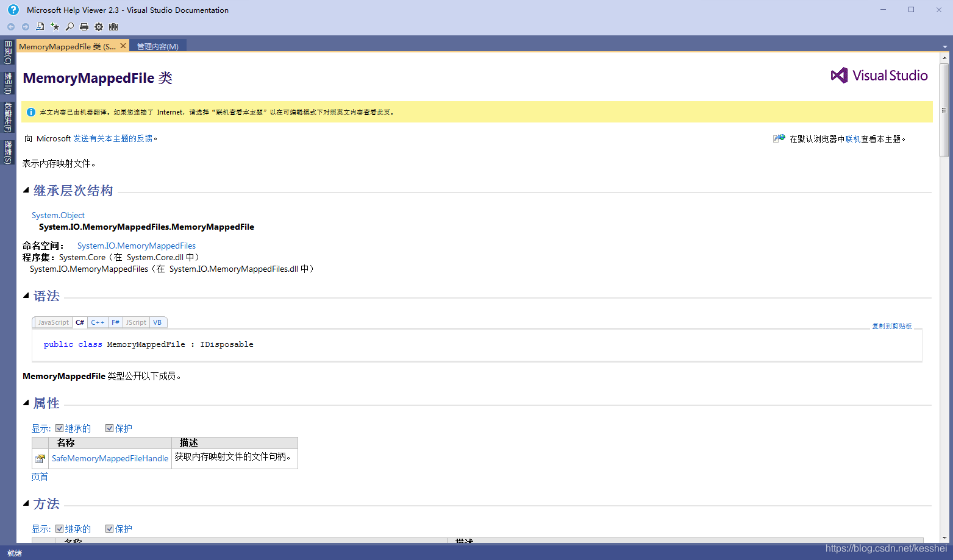Viewport: 953px width, 560px height.
Task: Click the browser globe icon before 在默认浏览器中
Action: click(779, 139)
